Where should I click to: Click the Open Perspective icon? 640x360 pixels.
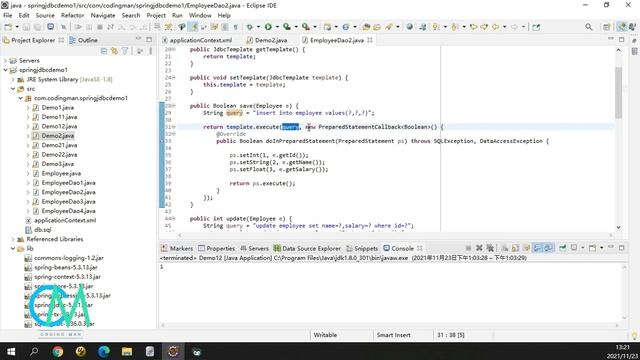607,27
